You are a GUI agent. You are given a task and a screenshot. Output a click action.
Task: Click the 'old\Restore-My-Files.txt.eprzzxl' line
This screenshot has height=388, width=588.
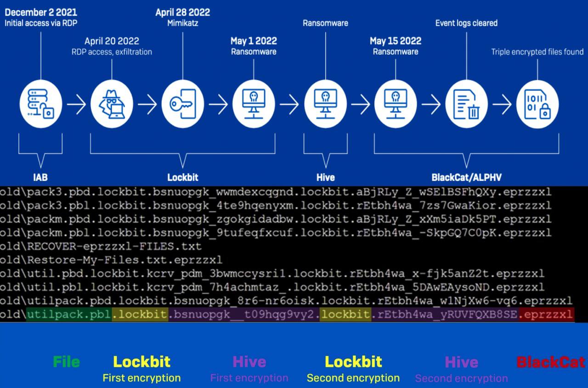click(x=111, y=260)
